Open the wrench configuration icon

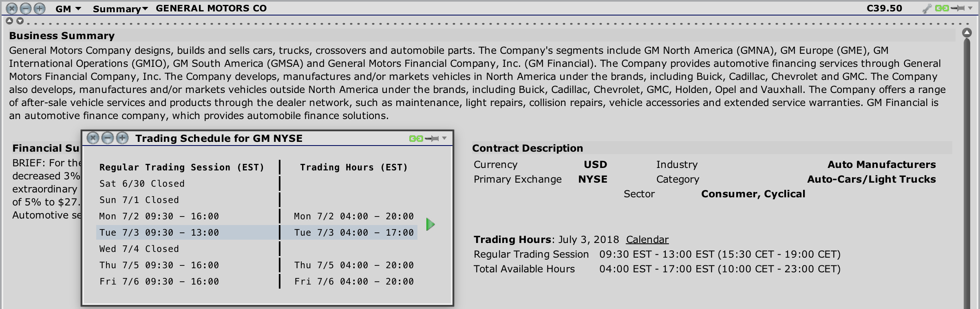click(x=927, y=9)
